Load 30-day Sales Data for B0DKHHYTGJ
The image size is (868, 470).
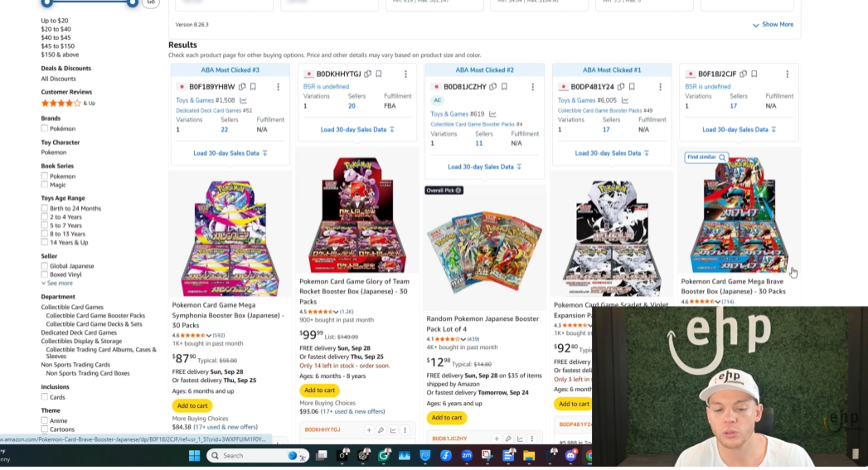357,129
